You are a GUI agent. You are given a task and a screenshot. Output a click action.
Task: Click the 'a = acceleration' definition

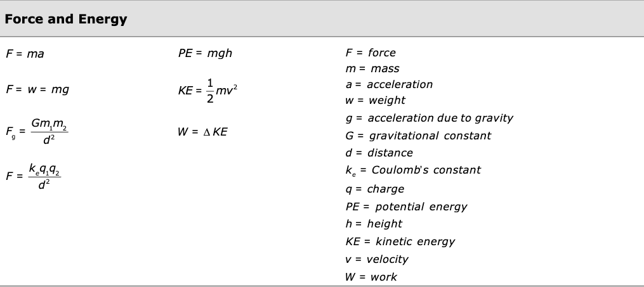coord(388,84)
